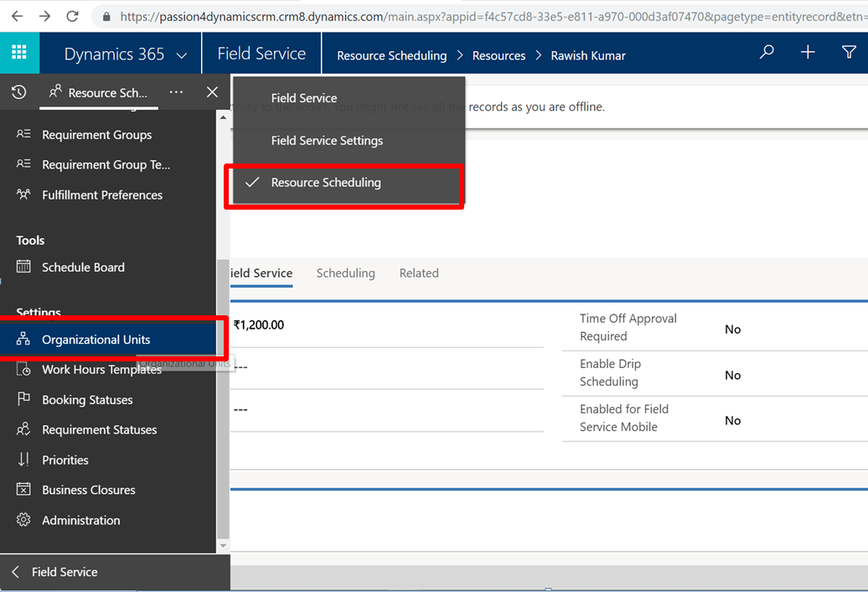Switch to the Scheduling tab
Viewport: 868px width, 592px height.
(345, 273)
